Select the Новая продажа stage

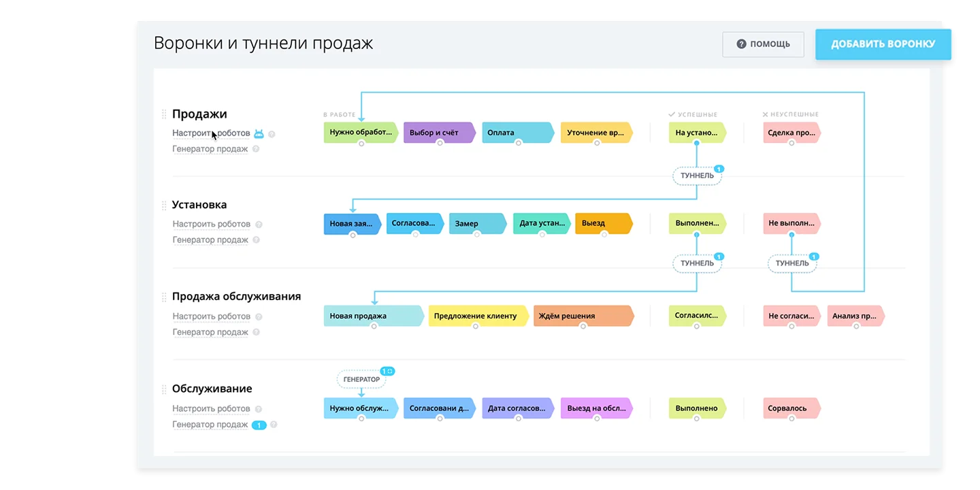[x=374, y=316]
